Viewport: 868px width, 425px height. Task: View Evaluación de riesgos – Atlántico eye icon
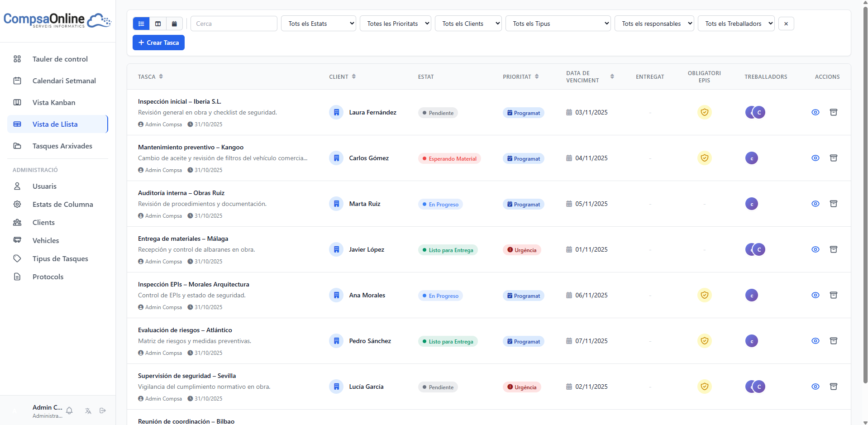(816, 341)
